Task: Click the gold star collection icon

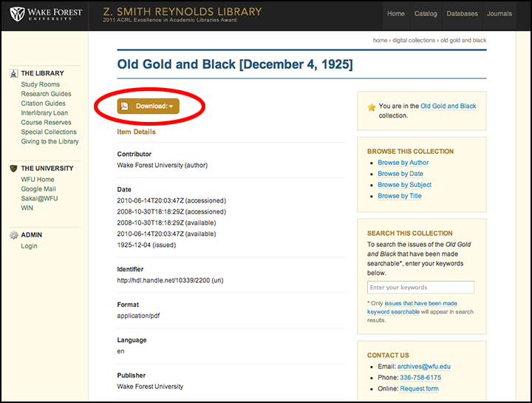Action: tap(372, 107)
